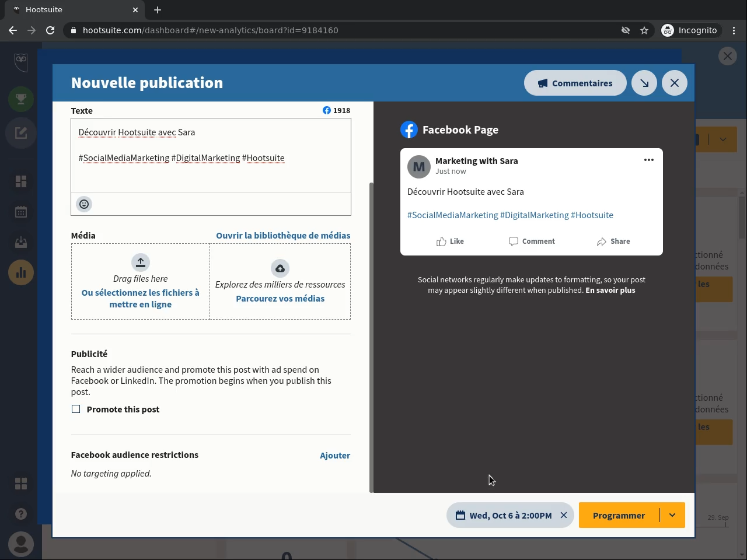747x560 pixels.
Task: Click the composer panel vertical scrollbar
Action: click(x=371, y=337)
